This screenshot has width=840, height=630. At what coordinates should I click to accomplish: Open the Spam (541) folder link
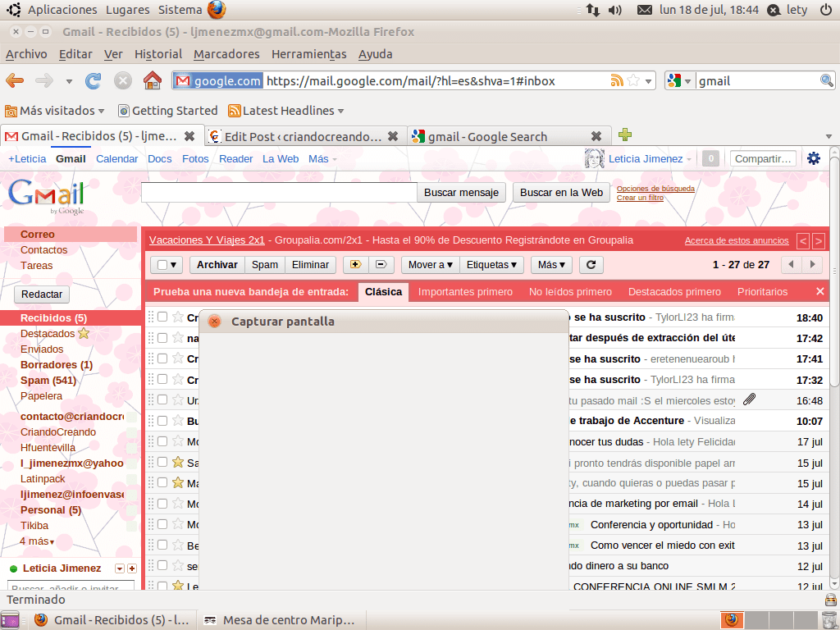48,380
